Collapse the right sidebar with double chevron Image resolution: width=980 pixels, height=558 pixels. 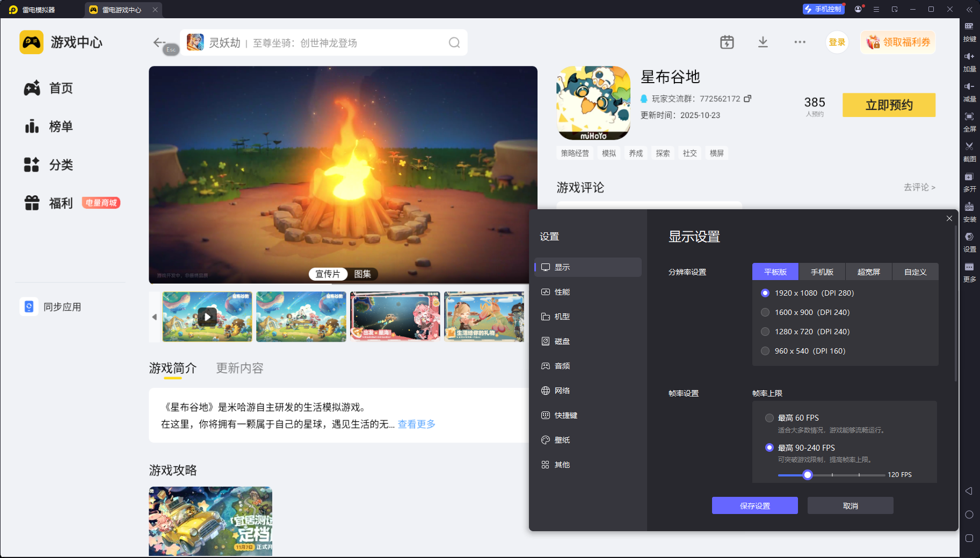pyautogui.click(x=969, y=9)
